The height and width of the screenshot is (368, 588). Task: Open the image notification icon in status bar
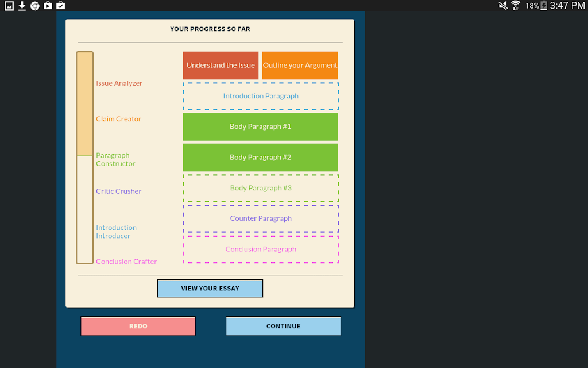click(9, 6)
